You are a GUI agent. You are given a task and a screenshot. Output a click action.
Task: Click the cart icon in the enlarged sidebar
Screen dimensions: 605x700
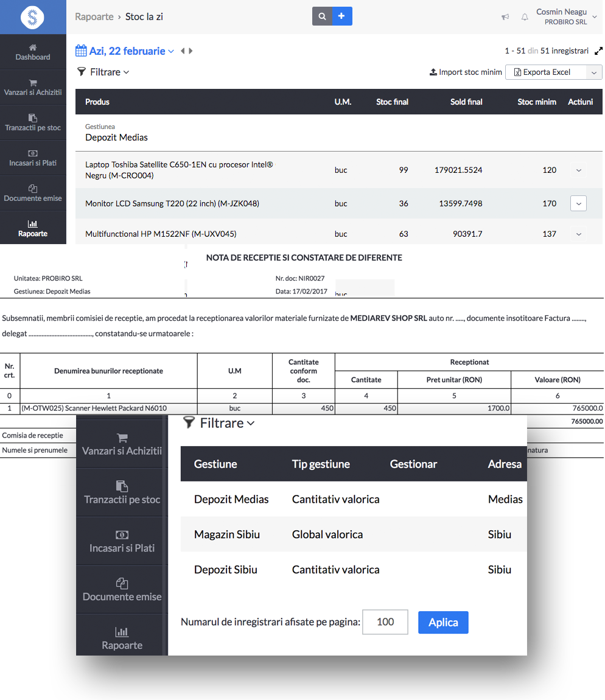[x=122, y=438]
